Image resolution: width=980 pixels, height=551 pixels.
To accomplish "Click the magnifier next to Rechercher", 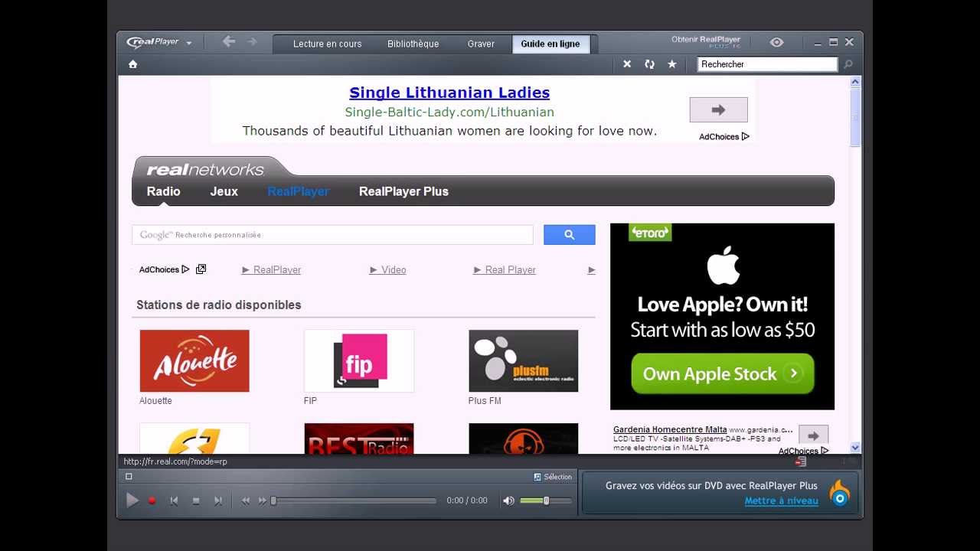I will click(x=848, y=65).
